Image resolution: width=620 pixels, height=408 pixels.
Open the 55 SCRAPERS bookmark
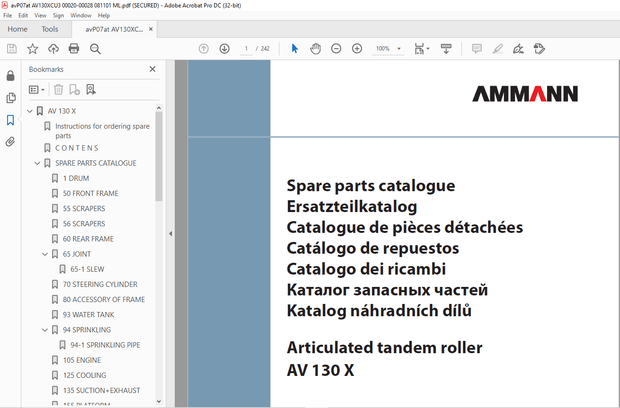coord(84,208)
